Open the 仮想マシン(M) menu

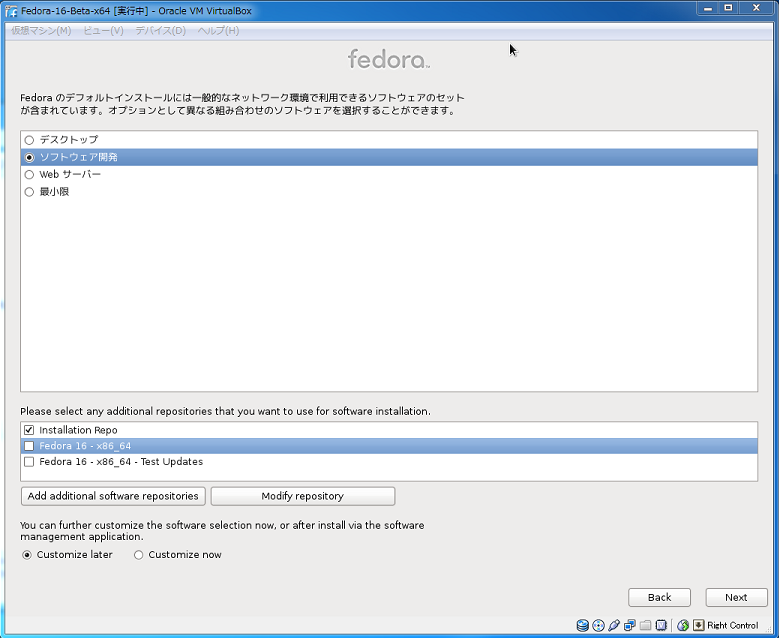[x=41, y=31]
